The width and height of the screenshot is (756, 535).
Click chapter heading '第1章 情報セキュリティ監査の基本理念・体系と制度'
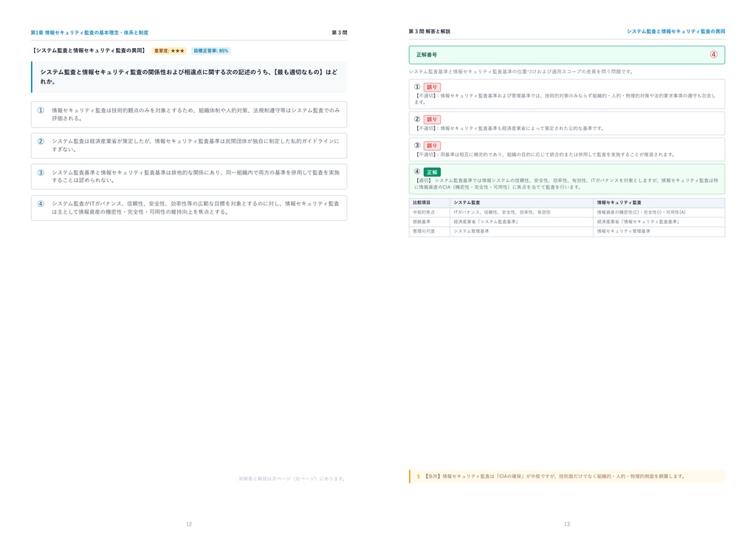89,33
